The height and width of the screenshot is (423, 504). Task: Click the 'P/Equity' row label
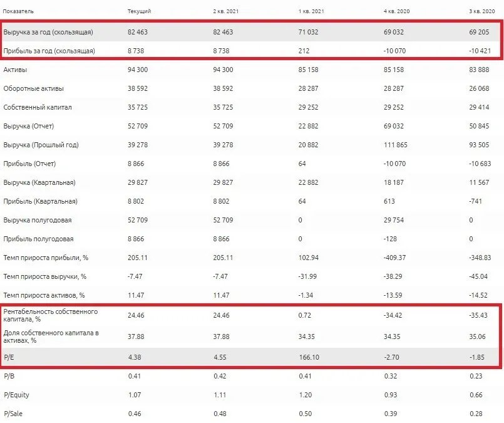coord(16,395)
